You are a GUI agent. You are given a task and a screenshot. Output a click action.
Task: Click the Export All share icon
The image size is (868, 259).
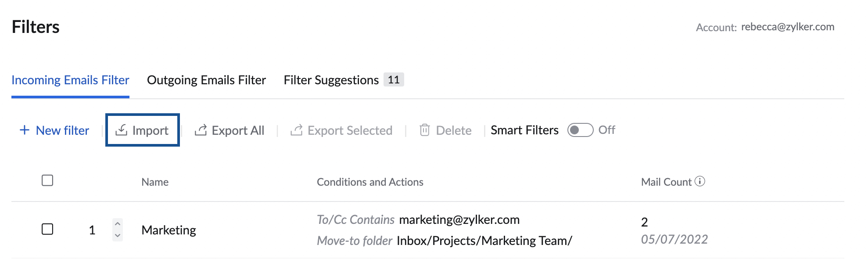201,130
